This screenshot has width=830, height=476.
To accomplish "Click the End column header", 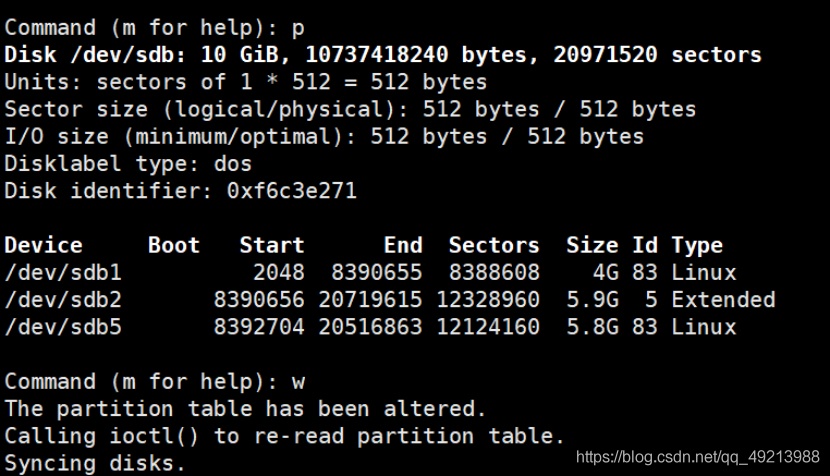I will point(403,245).
